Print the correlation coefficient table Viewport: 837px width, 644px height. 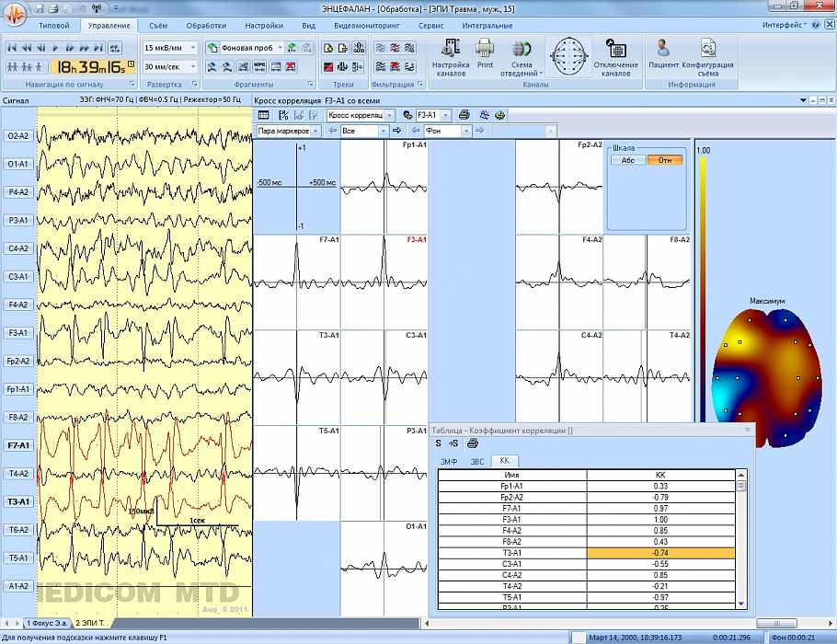click(473, 443)
